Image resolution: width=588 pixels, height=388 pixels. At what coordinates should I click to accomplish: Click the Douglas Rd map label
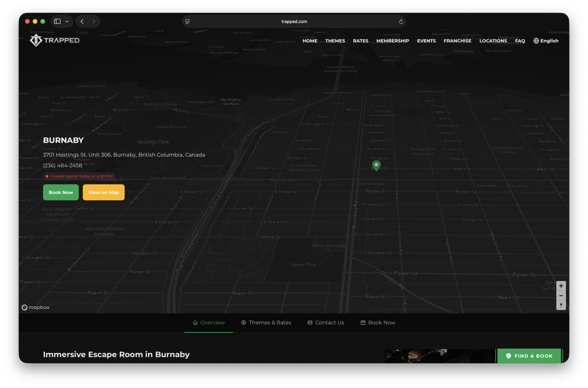pos(393,280)
